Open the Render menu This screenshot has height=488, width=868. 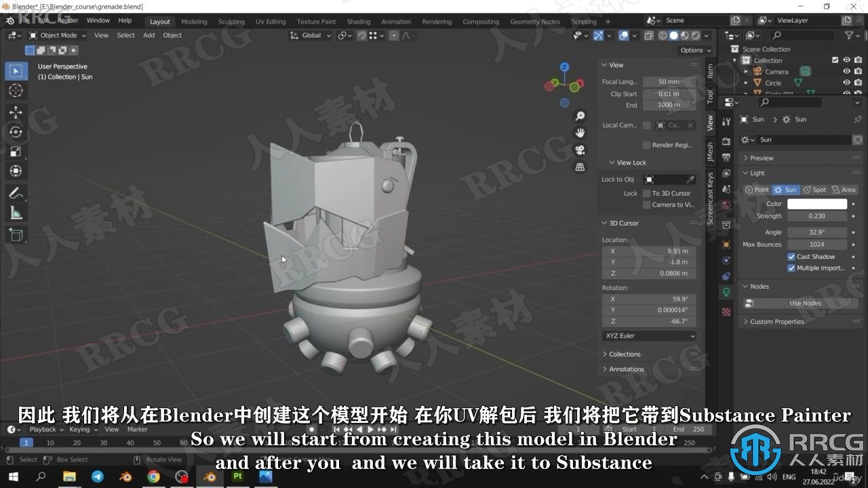click(68, 21)
